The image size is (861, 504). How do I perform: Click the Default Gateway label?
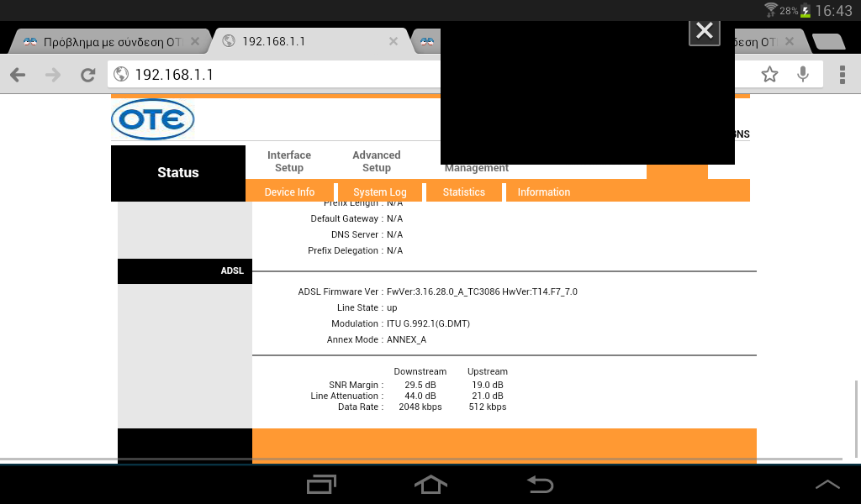click(x=344, y=218)
